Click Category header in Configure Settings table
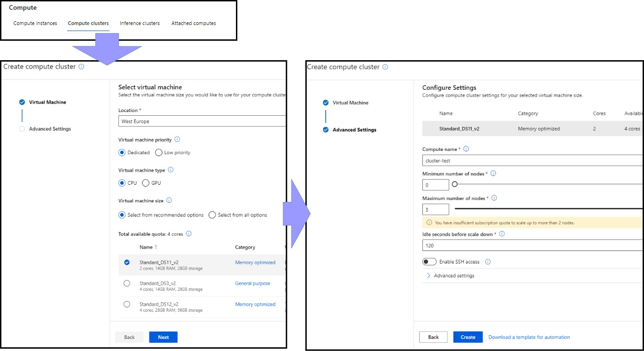The width and height of the screenshot is (644, 351). click(x=528, y=113)
